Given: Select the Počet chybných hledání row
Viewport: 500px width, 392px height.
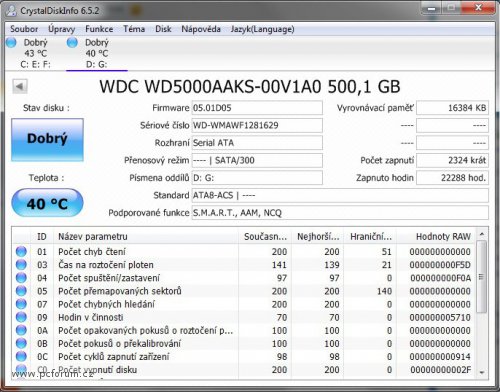Looking at the screenshot, I should coord(244,304).
